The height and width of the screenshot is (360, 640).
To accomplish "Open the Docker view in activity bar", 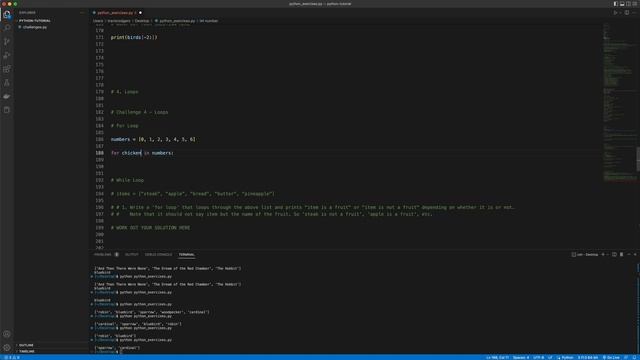I will (7, 96).
